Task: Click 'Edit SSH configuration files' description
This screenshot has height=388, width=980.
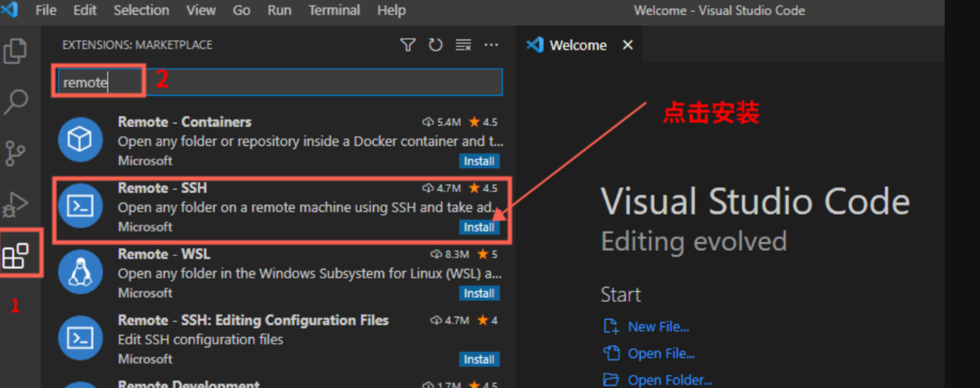Action: coord(201,339)
